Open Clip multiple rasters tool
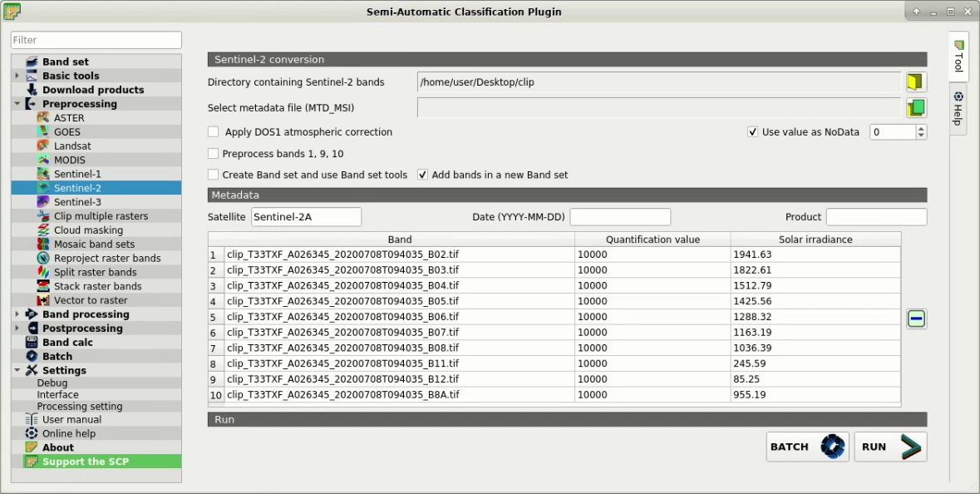Screen dimensions: 980x494 coord(101,215)
